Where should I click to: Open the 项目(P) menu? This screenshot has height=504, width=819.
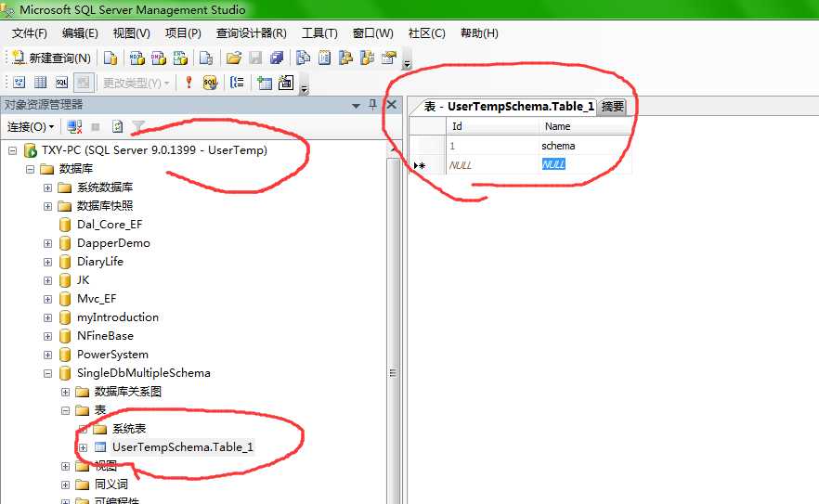[183, 33]
